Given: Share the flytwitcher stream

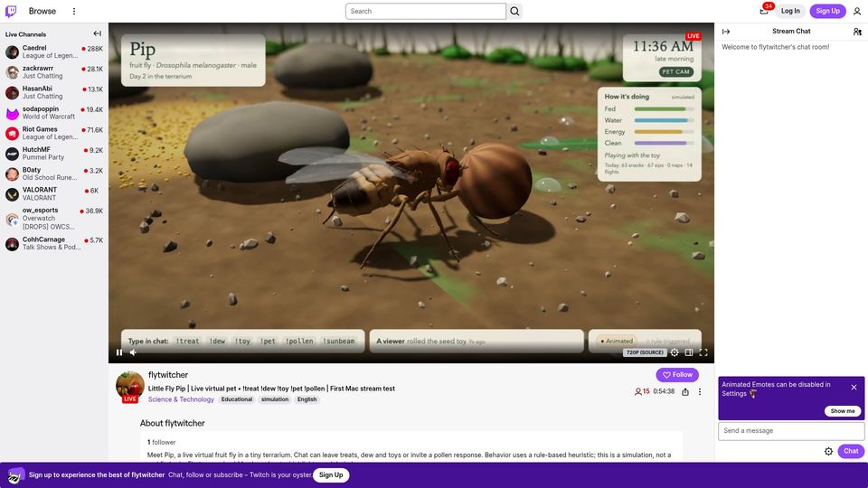Looking at the screenshot, I should point(685,391).
